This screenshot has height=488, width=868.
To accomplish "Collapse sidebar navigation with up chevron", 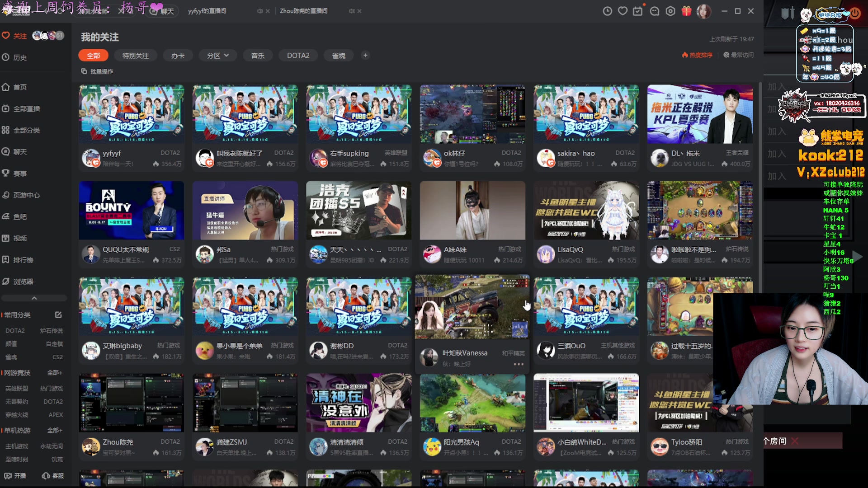I will tap(34, 298).
